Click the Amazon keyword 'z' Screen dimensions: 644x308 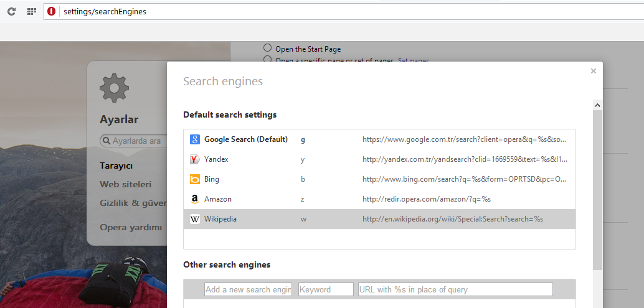click(x=302, y=199)
